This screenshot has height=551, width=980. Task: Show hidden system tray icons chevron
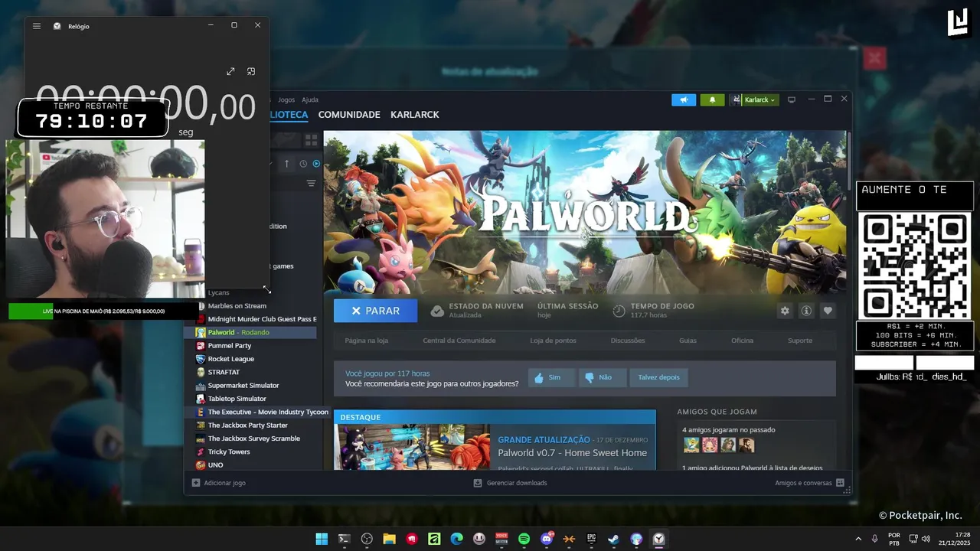click(x=857, y=539)
